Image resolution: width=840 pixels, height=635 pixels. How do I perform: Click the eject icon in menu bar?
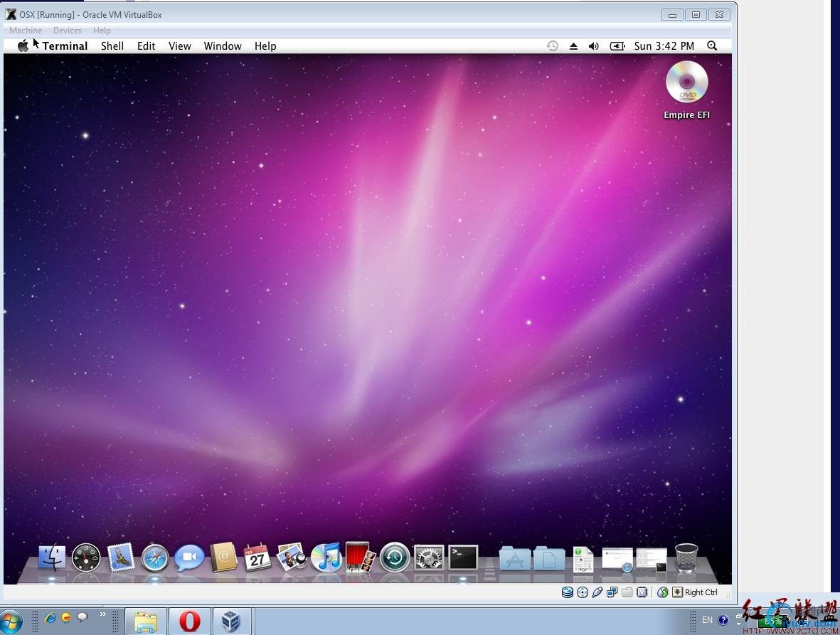(573, 46)
